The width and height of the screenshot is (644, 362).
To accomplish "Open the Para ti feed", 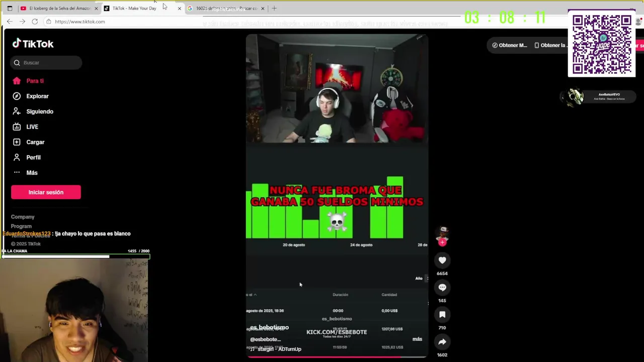I will pyautogui.click(x=35, y=81).
